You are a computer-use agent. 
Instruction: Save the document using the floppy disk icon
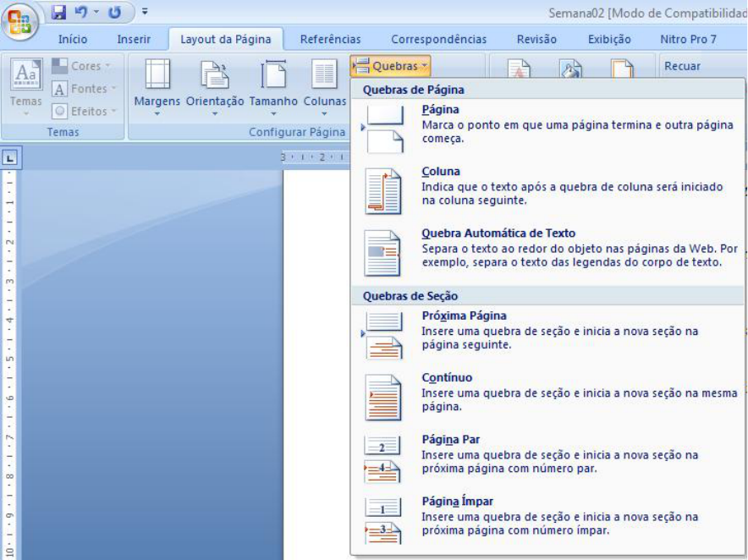pos(58,13)
